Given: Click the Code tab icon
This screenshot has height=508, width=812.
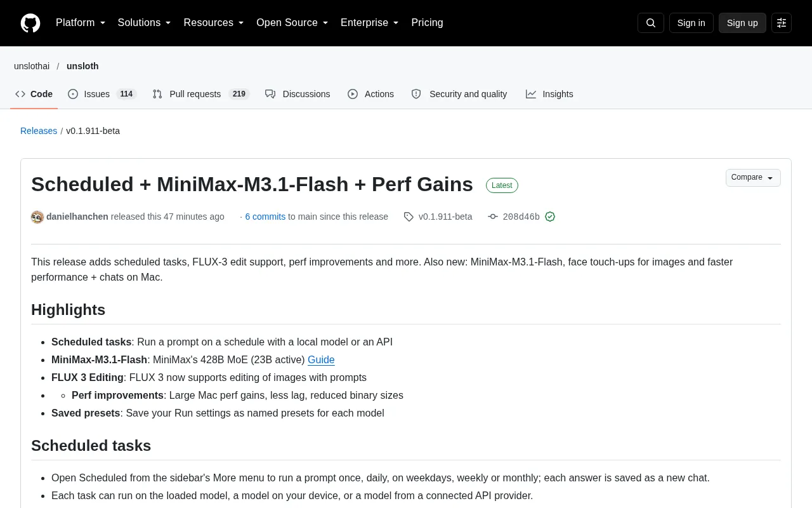Looking at the screenshot, I should 20,94.
